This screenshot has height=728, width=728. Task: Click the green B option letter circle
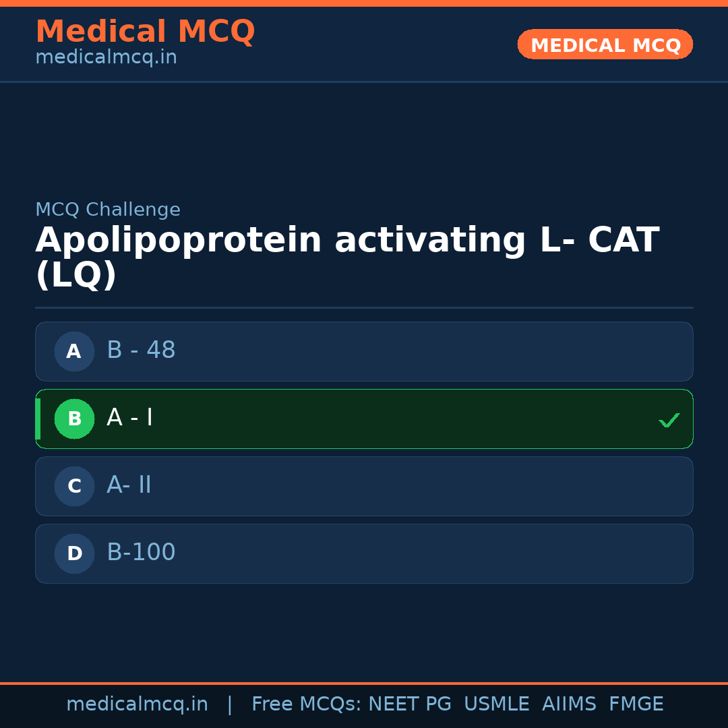[74, 419]
